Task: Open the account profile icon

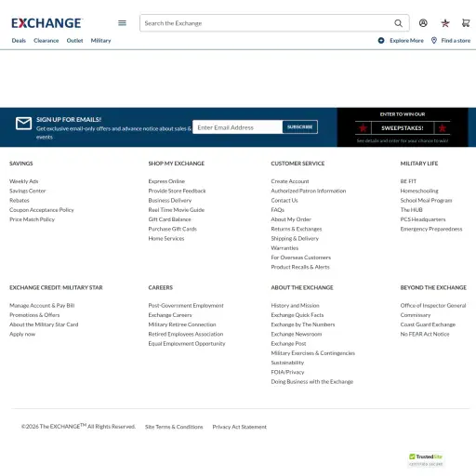Action: [x=423, y=23]
